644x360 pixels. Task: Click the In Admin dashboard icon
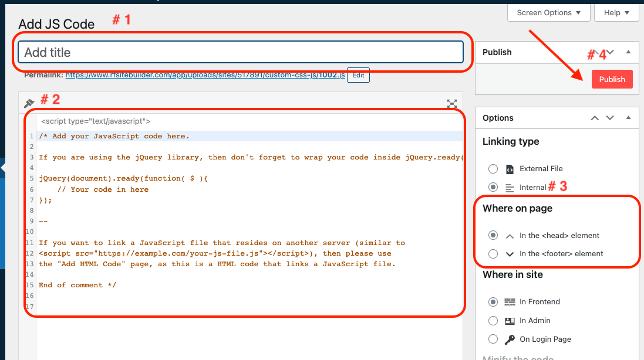510,321
